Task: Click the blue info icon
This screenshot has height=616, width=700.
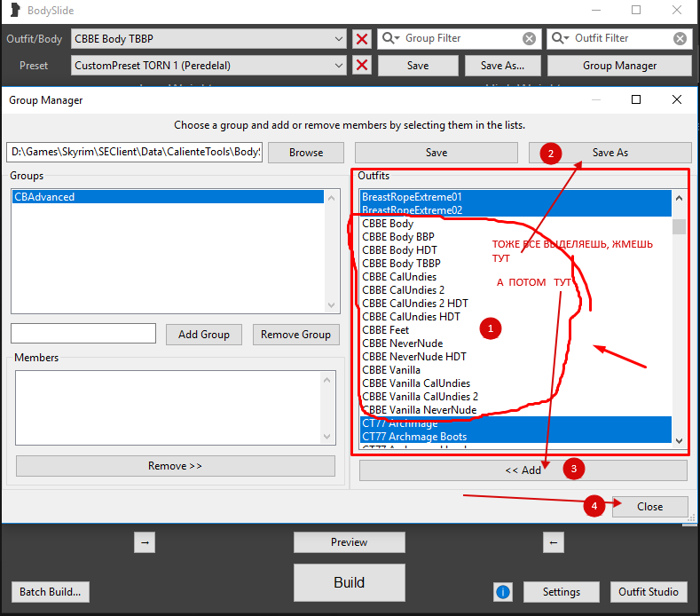Action: 503,592
